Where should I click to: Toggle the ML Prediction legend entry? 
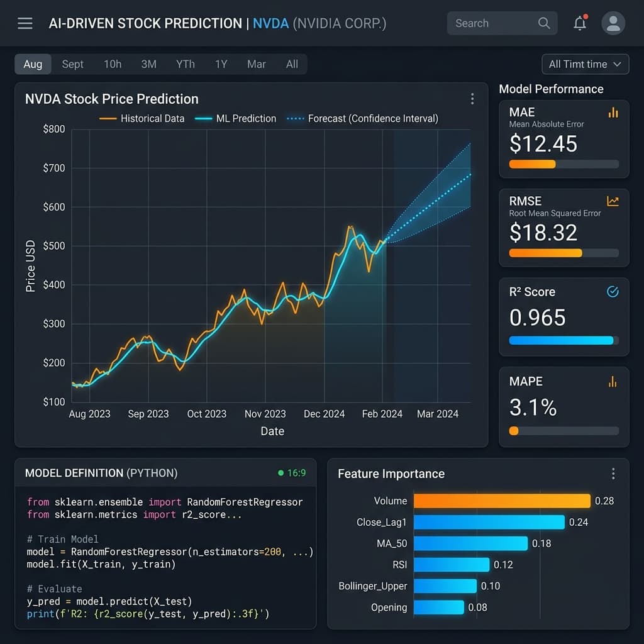[x=235, y=119]
